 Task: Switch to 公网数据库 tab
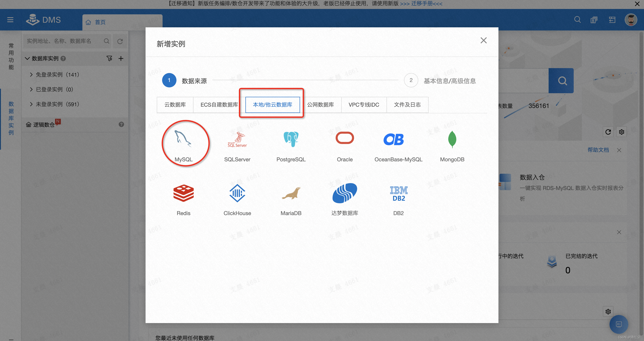[x=320, y=105]
